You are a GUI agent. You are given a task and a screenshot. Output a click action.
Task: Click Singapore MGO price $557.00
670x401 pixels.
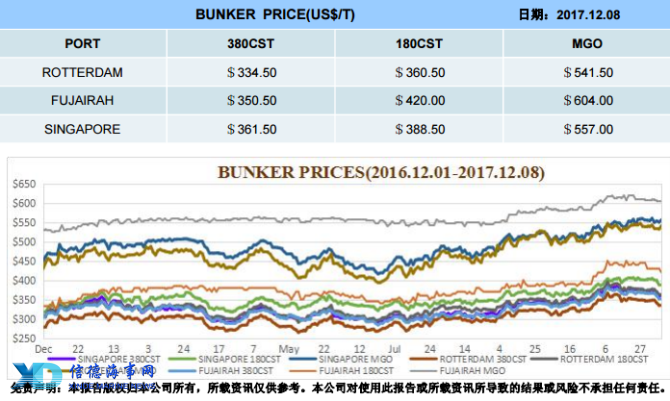[588, 129]
